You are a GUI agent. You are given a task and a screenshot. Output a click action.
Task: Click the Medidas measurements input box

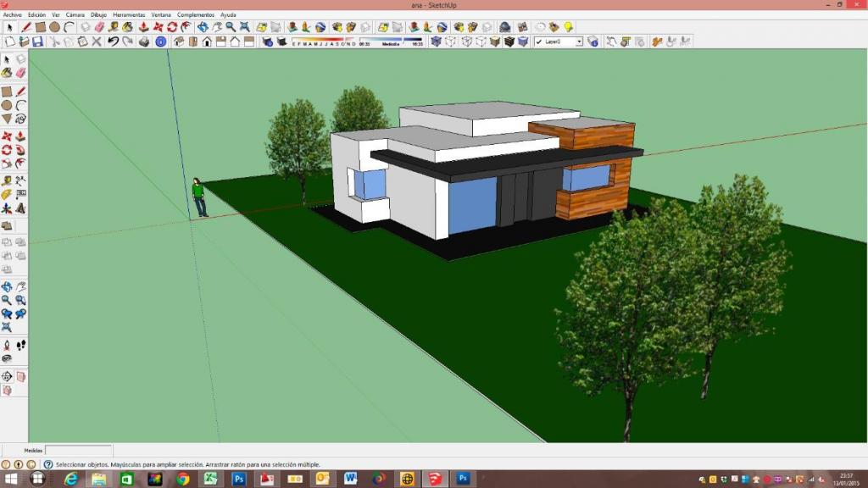tap(78, 451)
